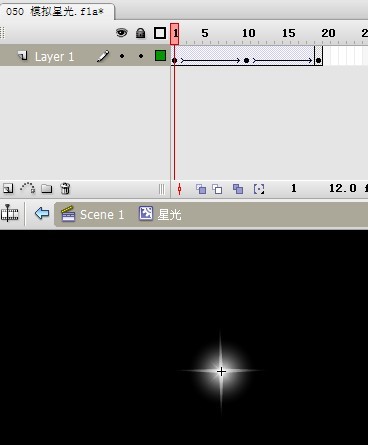The width and height of the screenshot is (368, 445).
Task: Click the timeline panel gripper handle
Action: click(x=2, y=33)
